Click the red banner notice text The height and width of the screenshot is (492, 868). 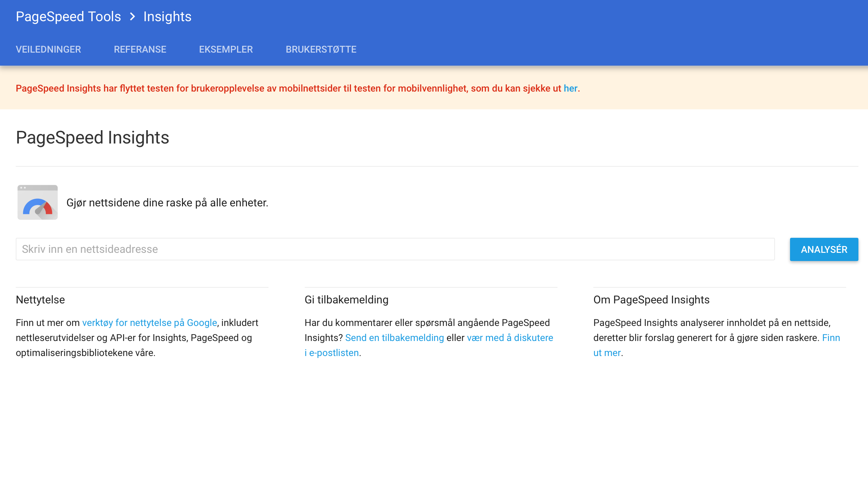[x=298, y=88]
